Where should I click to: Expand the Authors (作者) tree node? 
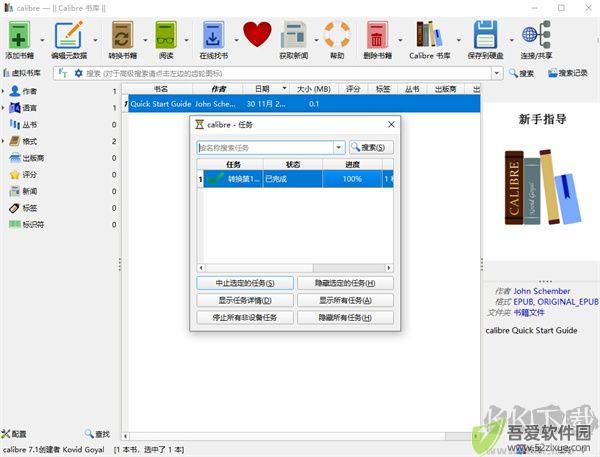tap(3, 91)
